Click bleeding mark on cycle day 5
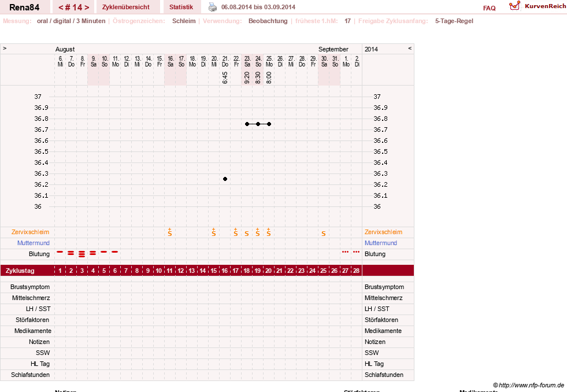Viewport: 567px width, 392px height. click(x=104, y=252)
